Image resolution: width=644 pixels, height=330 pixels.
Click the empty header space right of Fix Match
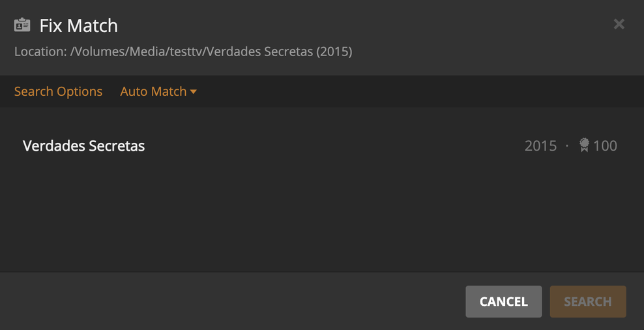(x=359, y=25)
